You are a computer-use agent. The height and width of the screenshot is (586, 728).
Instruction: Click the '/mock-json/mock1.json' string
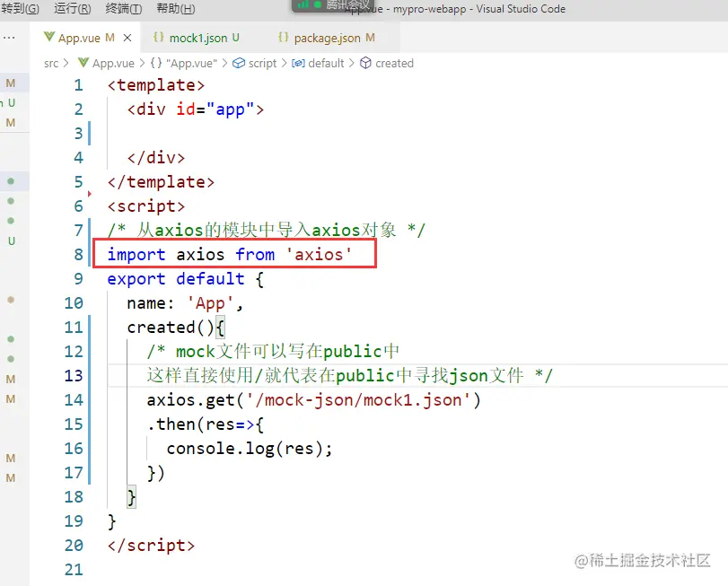(358, 400)
